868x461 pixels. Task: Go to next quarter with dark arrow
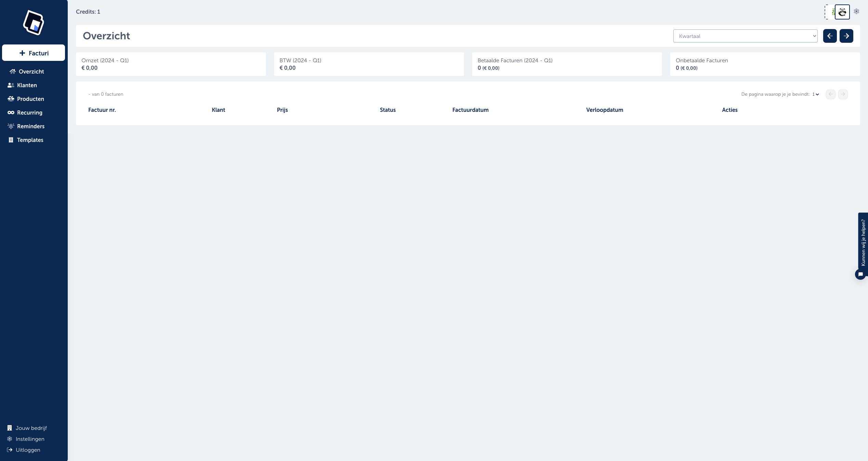pyautogui.click(x=846, y=36)
